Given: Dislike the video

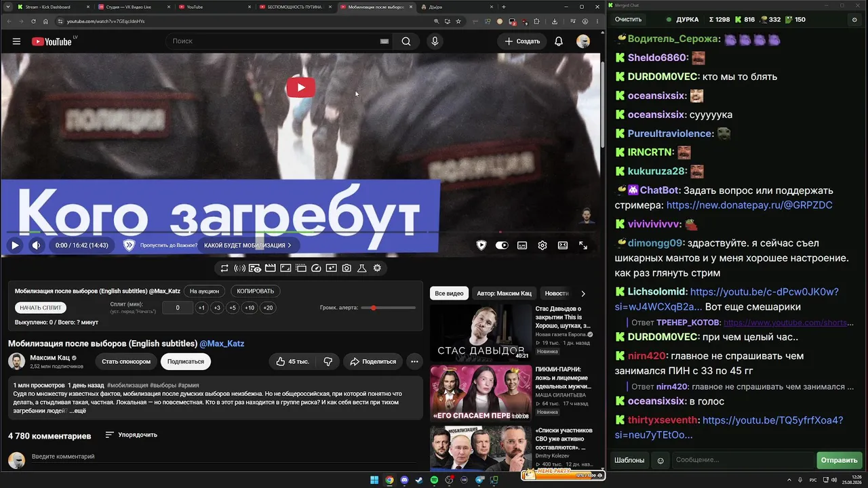Looking at the screenshot, I should click(328, 362).
